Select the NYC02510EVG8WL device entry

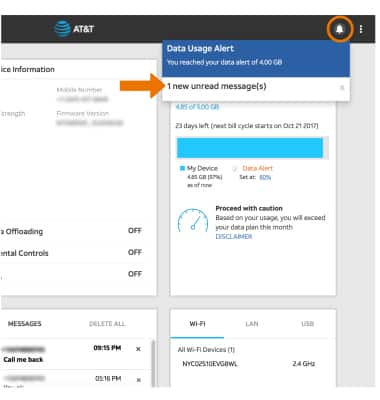pyautogui.click(x=210, y=364)
